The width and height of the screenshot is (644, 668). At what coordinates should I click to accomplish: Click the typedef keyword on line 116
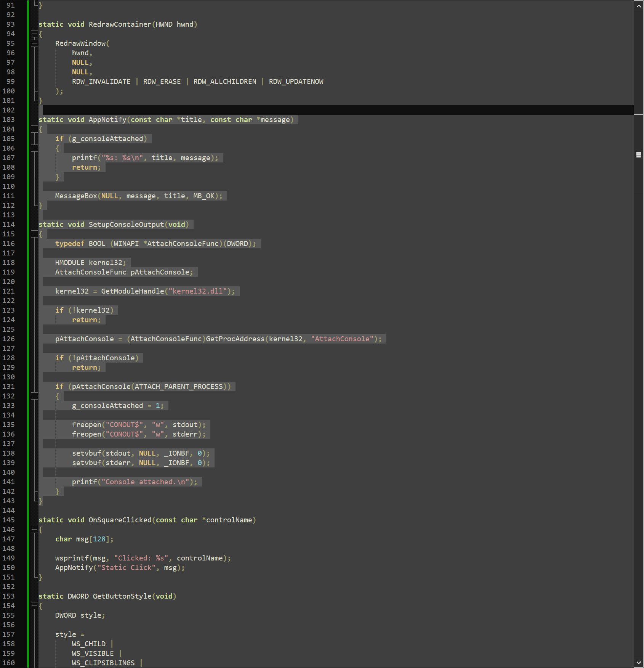tap(70, 244)
